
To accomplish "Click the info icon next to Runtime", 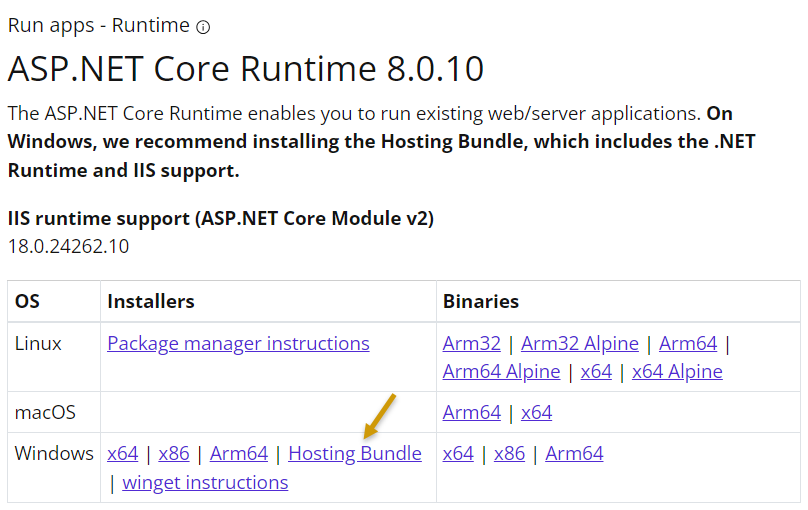I will coord(204,27).
